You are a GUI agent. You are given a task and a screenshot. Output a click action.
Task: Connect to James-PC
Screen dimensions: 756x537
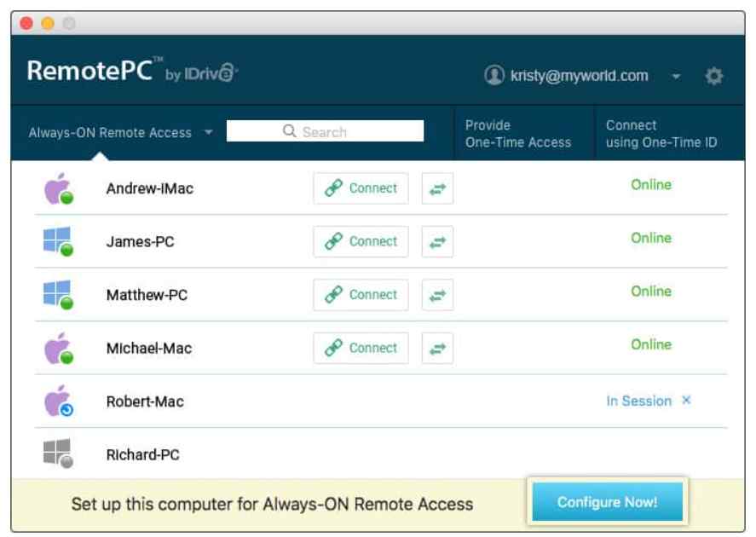tap(361, 241)
